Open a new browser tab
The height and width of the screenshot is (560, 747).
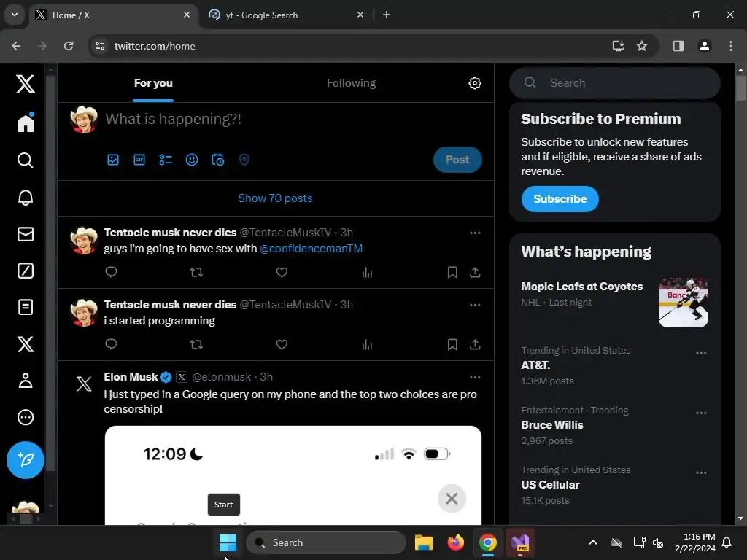pos(387,15)
